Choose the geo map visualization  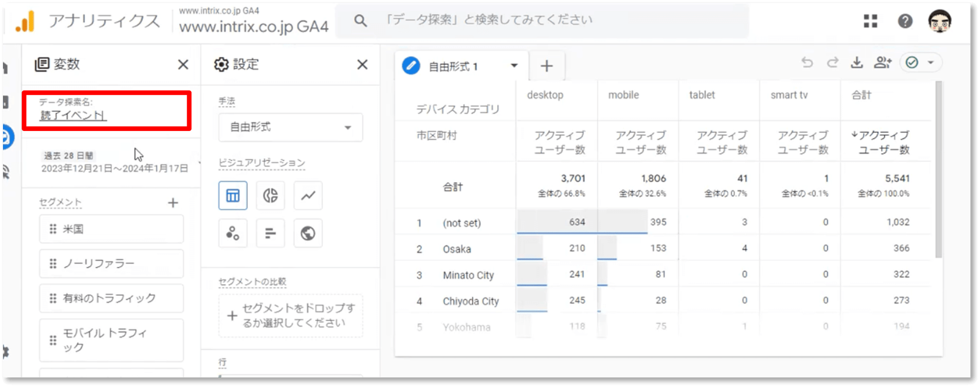[x=308, y=233]
